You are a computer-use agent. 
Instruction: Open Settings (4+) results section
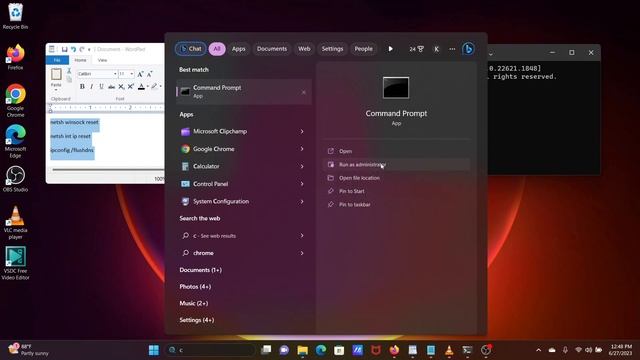196,320
